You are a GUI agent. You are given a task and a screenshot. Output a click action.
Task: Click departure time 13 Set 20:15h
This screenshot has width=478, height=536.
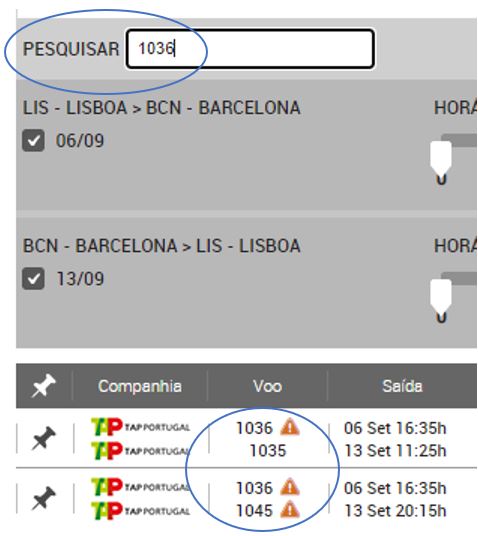click(x=395, y=511)
